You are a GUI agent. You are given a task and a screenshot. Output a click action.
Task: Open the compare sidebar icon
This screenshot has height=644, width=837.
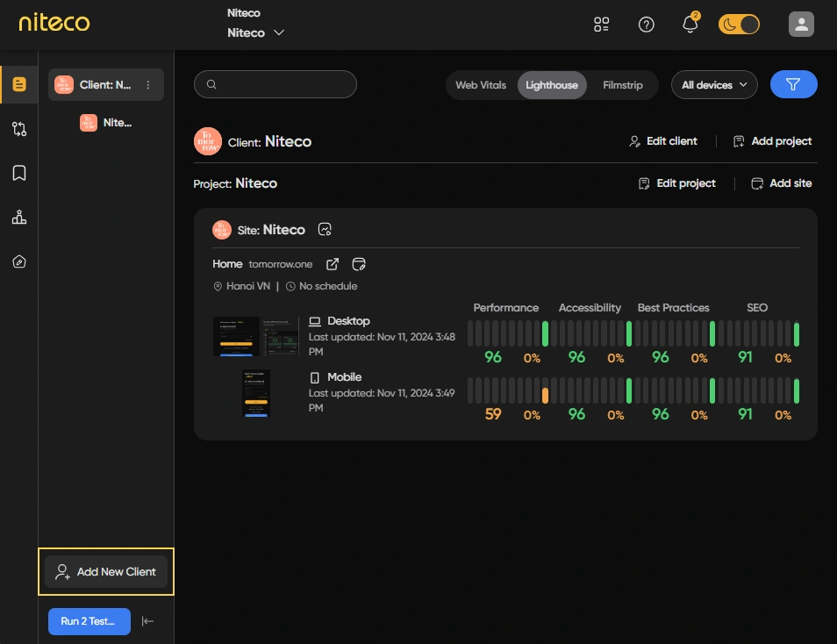click(19, 129)
